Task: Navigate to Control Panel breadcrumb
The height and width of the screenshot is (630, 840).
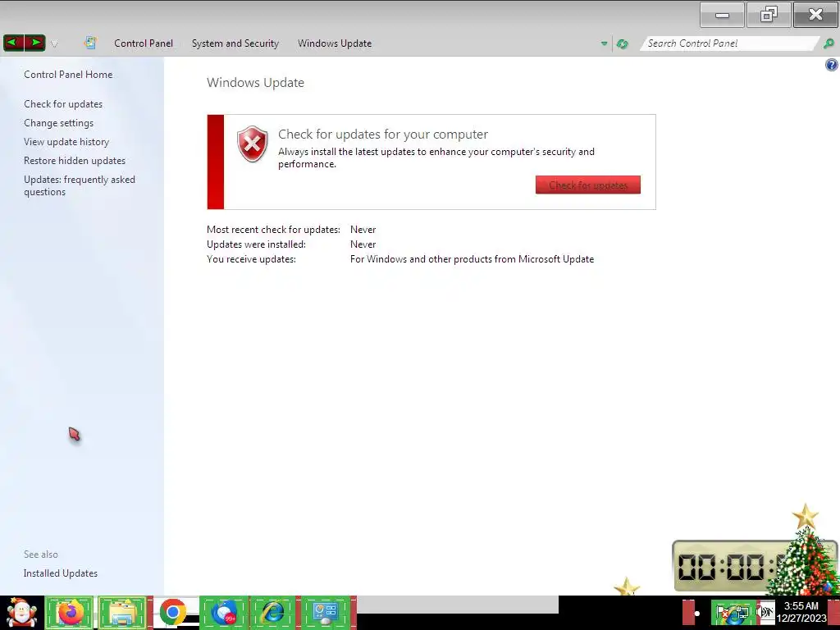Action: (144, 43)
